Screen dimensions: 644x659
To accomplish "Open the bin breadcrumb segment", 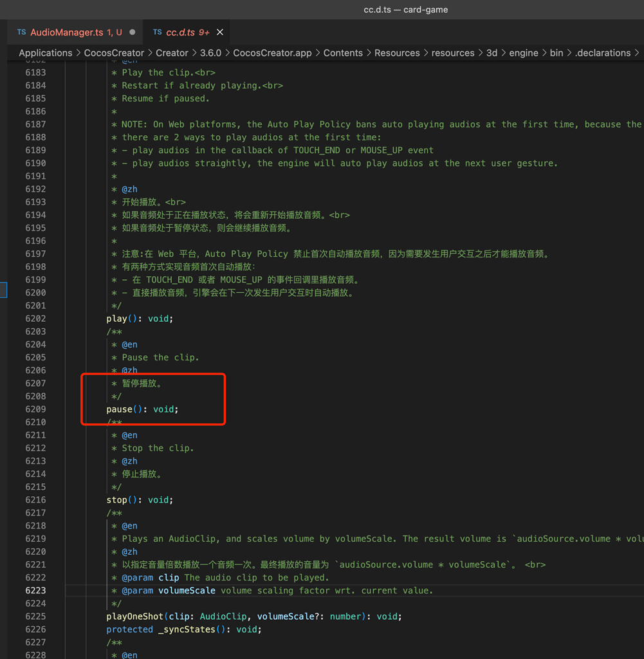I will pyautogui.click(x=557, y=53).
